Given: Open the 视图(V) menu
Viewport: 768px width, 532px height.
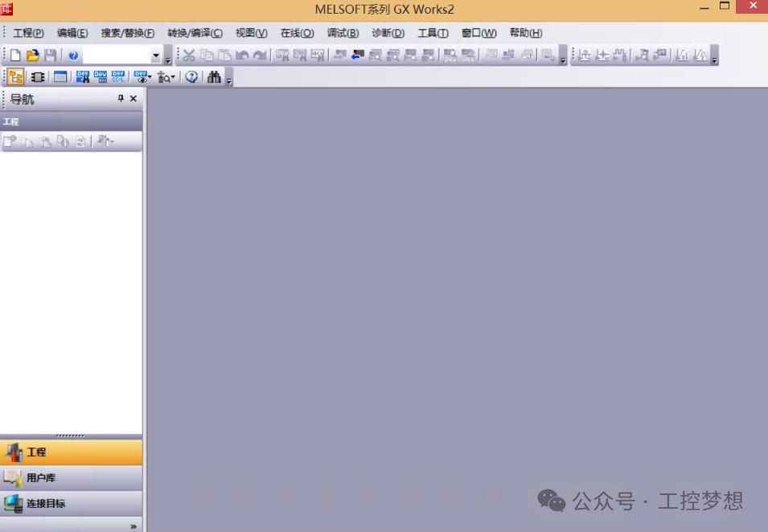Looking at the screenshot, I should pyautogui.click(x=251, y=33).
